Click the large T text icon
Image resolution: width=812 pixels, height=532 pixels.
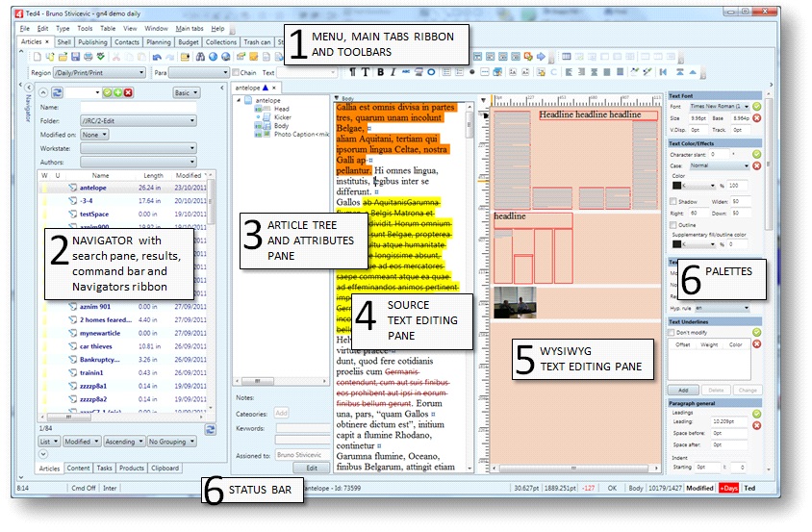click(x=365, y=72)
